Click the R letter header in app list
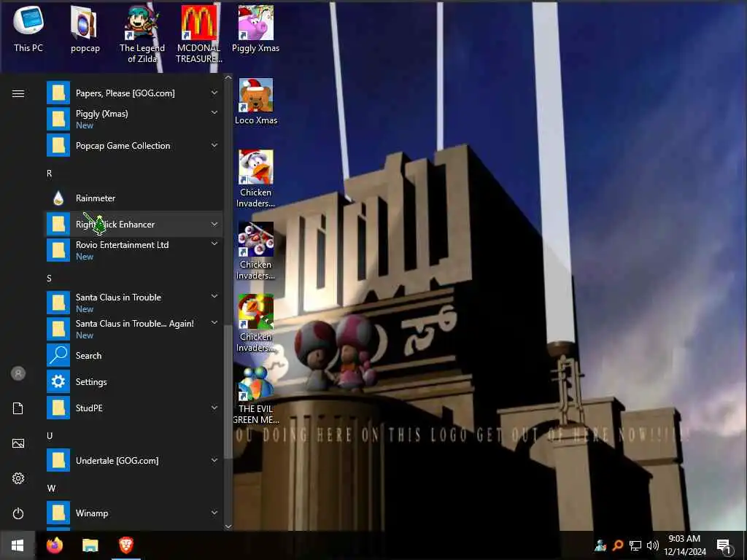This screenshot has width=747, height=560. pyautogui.click(x=49, y=174)
